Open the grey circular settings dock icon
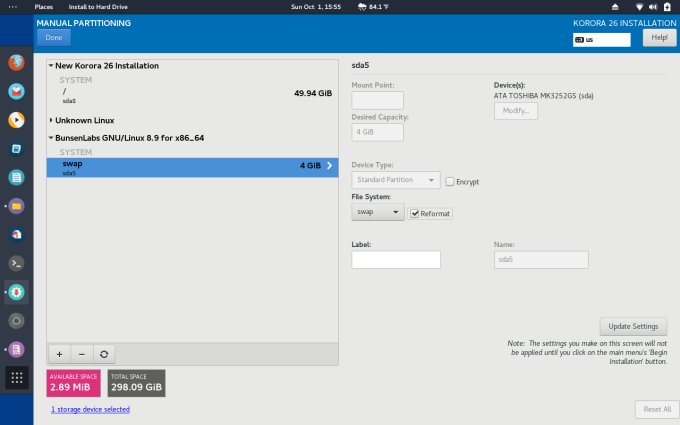 [16, 321]
